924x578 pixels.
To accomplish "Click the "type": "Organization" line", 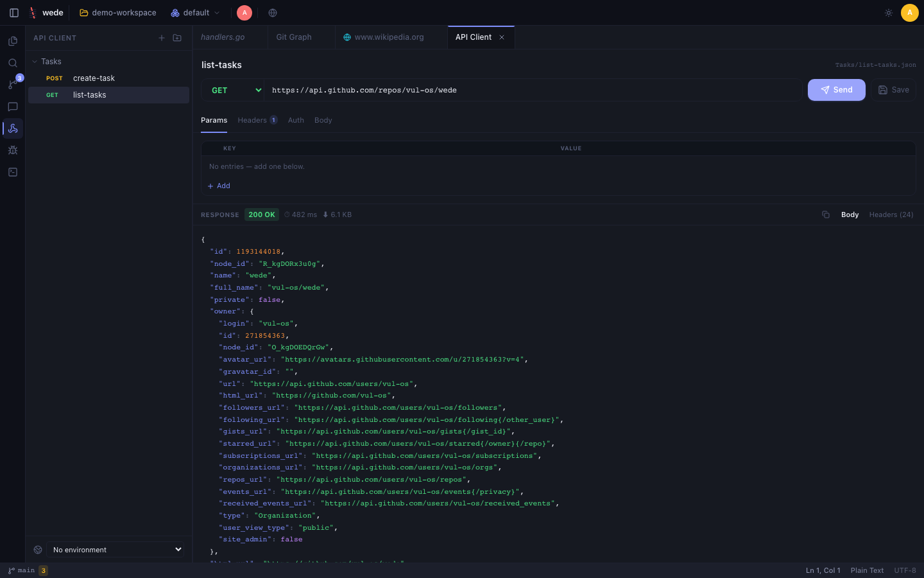I will (x=269, y=516).
